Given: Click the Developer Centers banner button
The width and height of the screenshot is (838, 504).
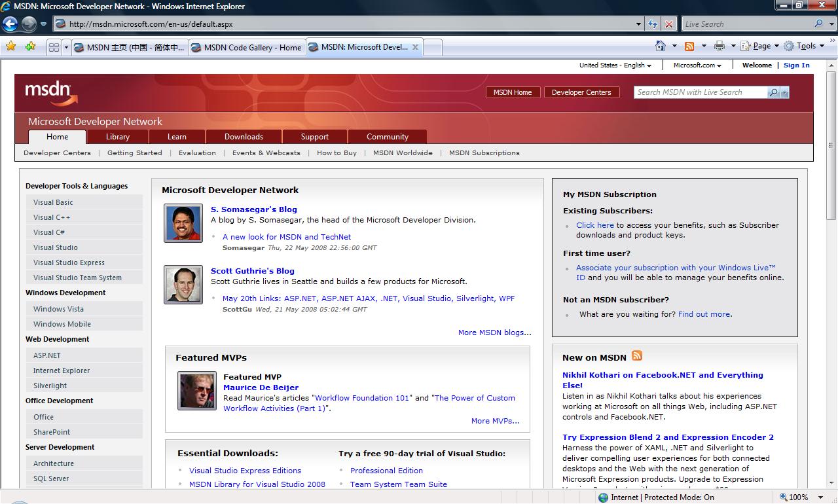Looking at the screenshot, I should [581, 92].
